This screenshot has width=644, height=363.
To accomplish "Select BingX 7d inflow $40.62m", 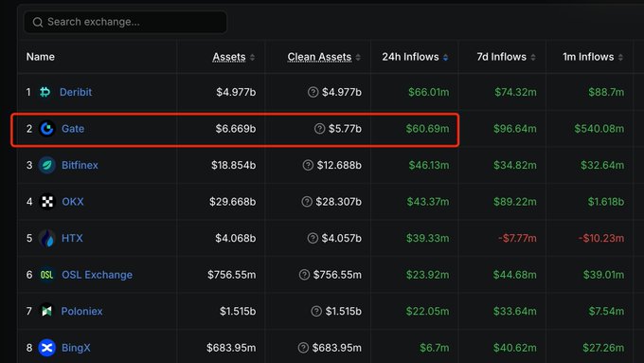I will coord(515,348).
